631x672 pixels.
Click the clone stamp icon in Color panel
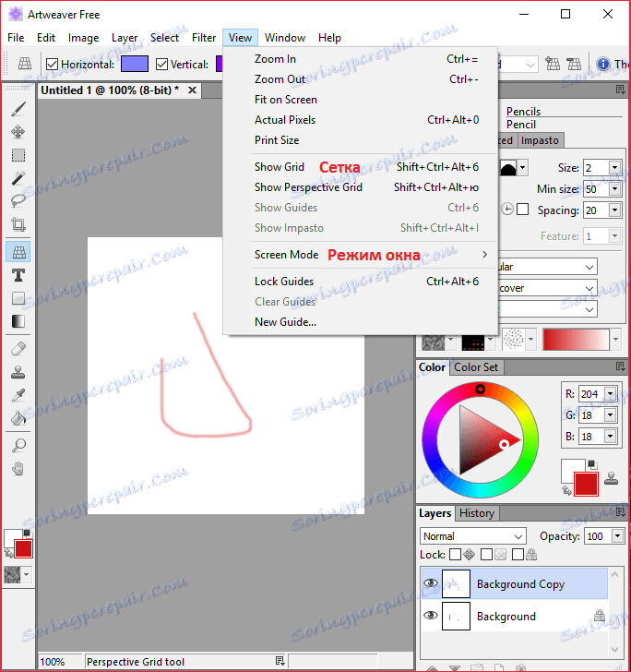[611, 478]
